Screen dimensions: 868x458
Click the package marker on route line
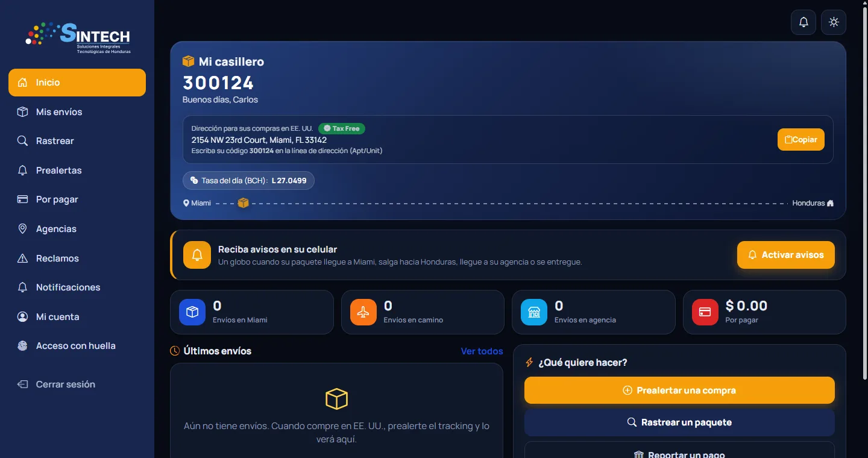click(243, 203)
